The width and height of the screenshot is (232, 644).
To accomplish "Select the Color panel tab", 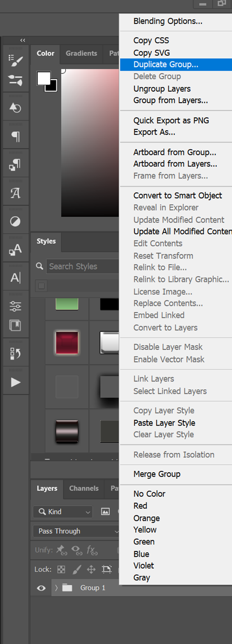I will 45,53.
